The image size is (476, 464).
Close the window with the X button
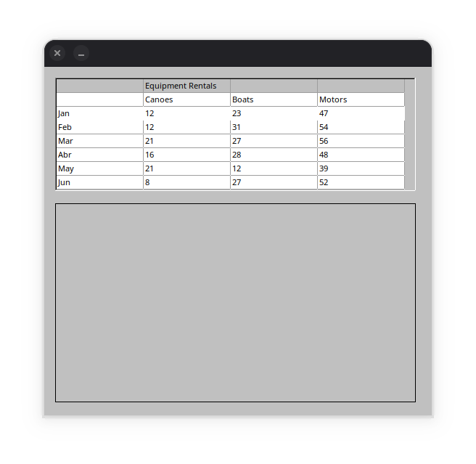pos(57,53)
